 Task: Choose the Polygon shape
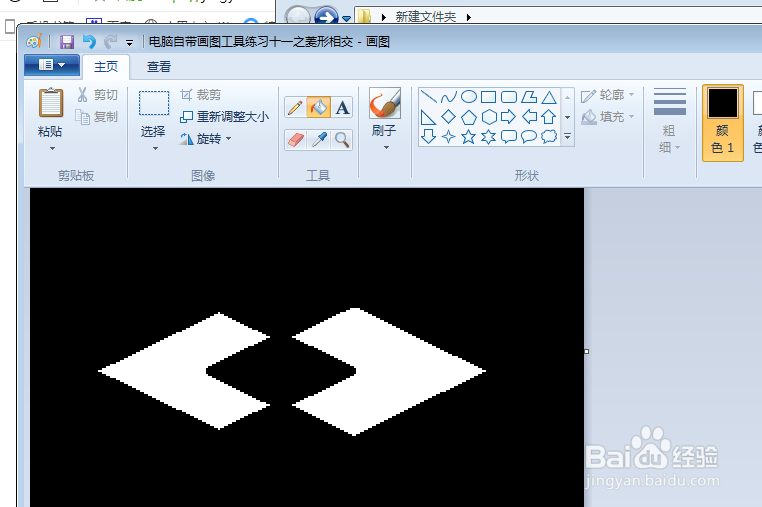(x=529, y=97)
